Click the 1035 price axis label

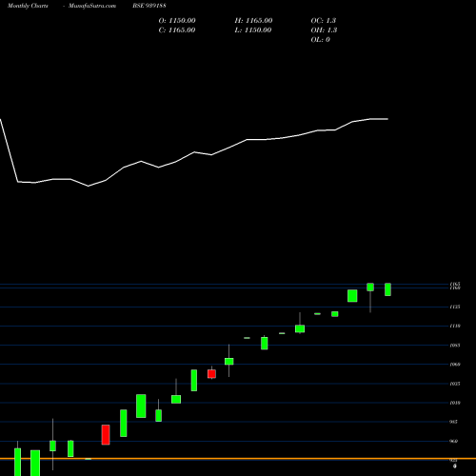click(x=455, y=384)
